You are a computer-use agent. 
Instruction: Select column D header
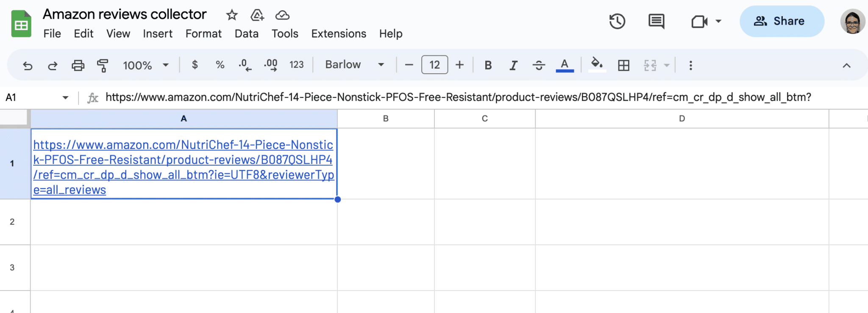pos(682,119)
